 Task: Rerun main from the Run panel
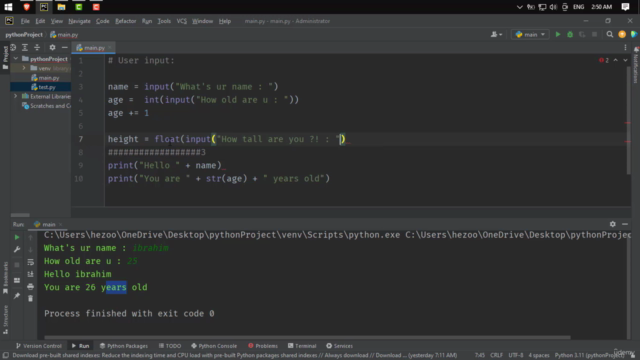(x=17, y=237)
